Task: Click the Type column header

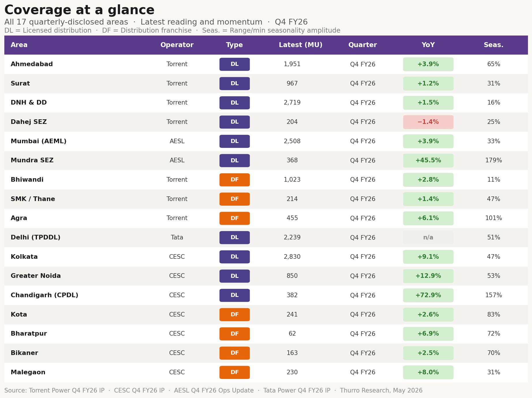Action: (x=234, y=45)
